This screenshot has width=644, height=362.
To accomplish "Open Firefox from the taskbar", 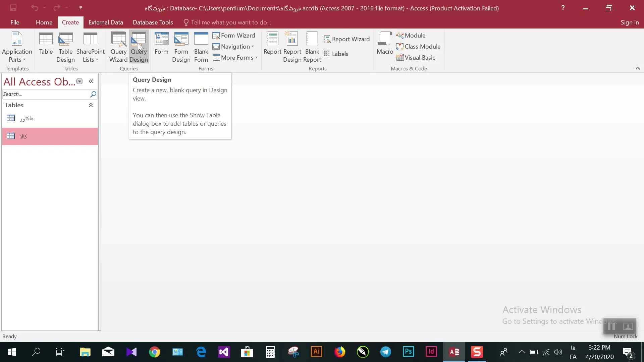I will (x=339, y=352).
